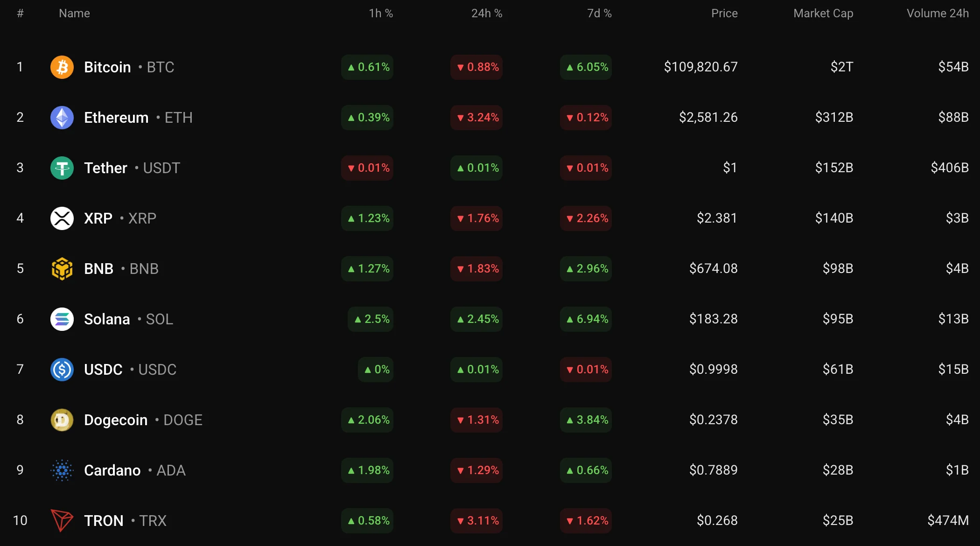This screenshot has width=980, height=546.
Task: Sort table by Market Cap header
Action: coord(823,14)
